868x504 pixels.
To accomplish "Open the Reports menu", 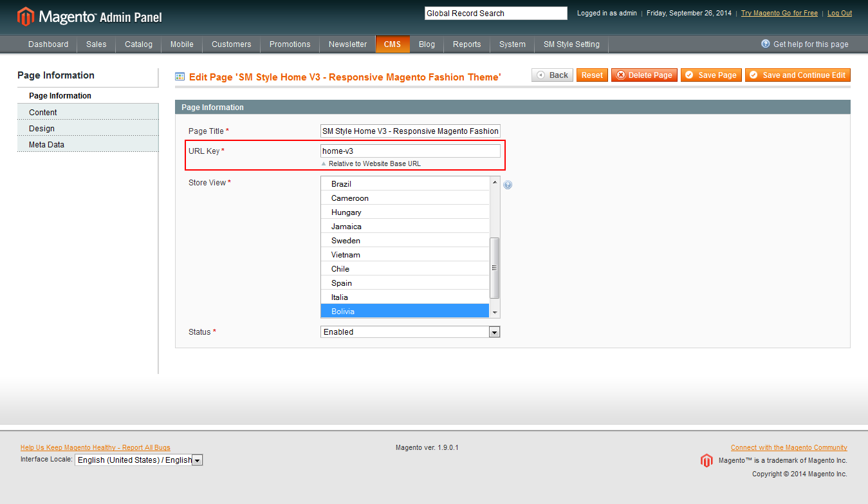I will pos(467,44).
